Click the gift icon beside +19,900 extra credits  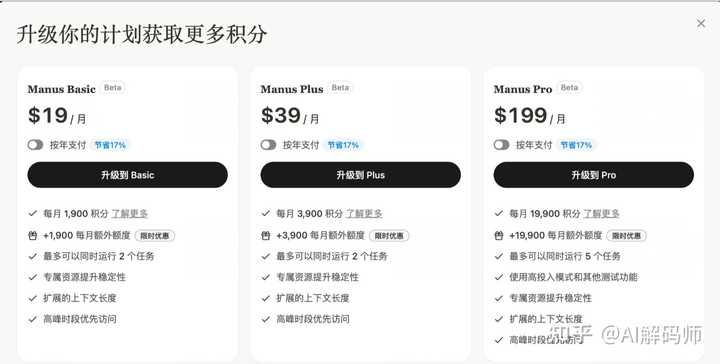pos(499,235)
